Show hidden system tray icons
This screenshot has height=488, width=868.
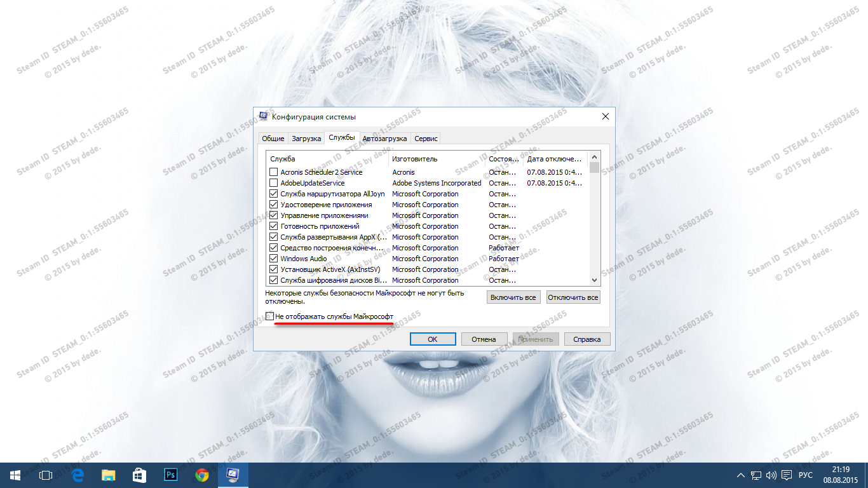(741, 475)
